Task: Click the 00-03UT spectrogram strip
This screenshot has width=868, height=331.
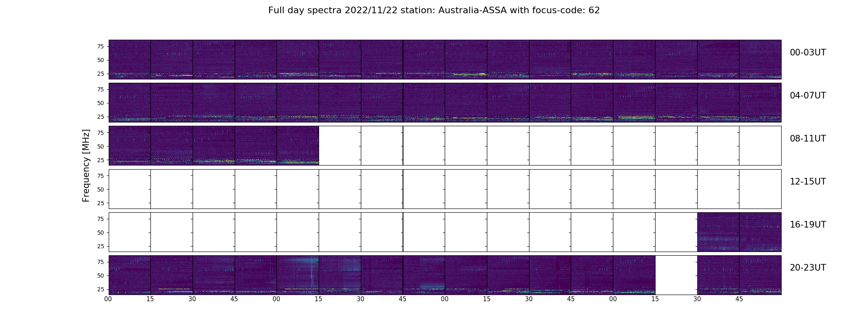Action: [445, 59]
